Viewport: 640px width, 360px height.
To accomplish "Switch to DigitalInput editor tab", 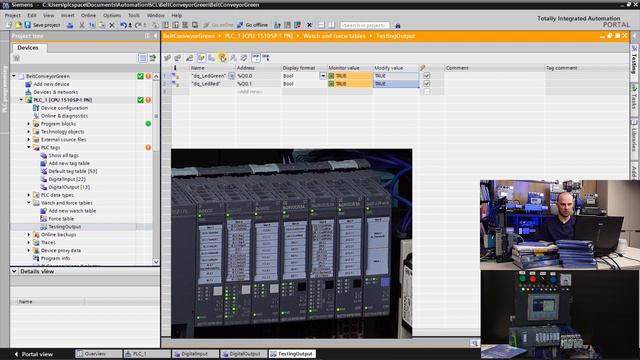I will [195, 354].
